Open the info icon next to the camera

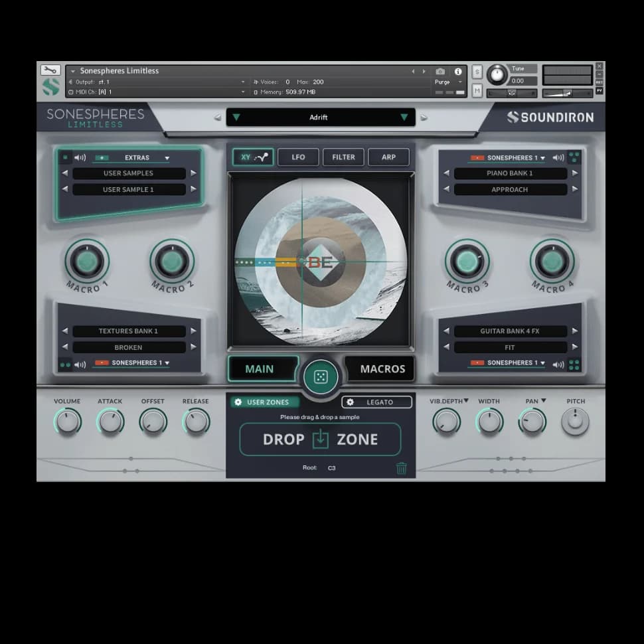457,71
